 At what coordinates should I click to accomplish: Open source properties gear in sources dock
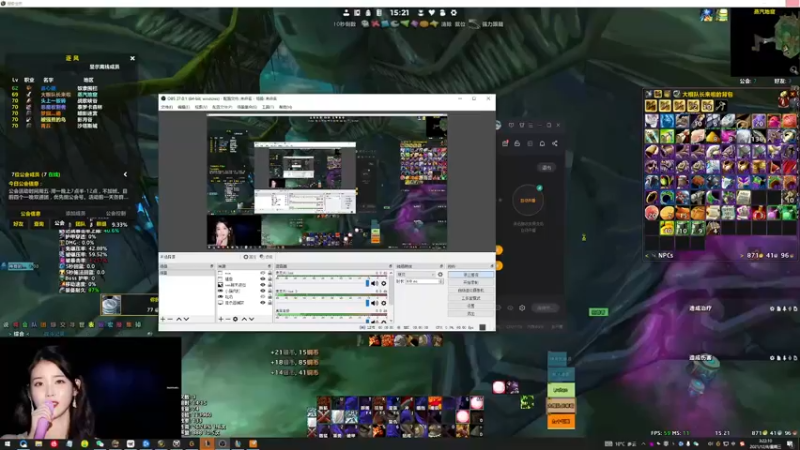(235, 319)
